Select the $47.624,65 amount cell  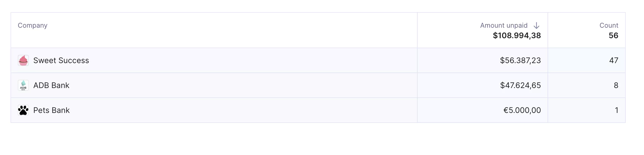[x=482, y=85]
